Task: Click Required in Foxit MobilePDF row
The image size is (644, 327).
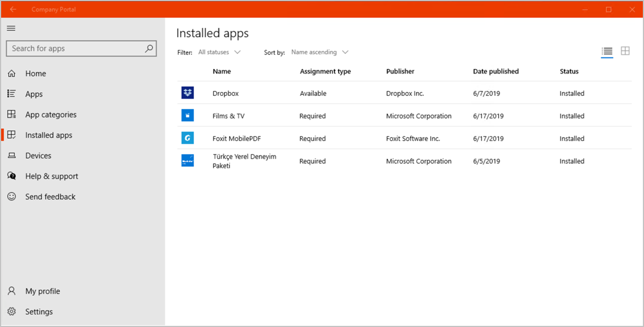Action: click(x=313, y=139)
